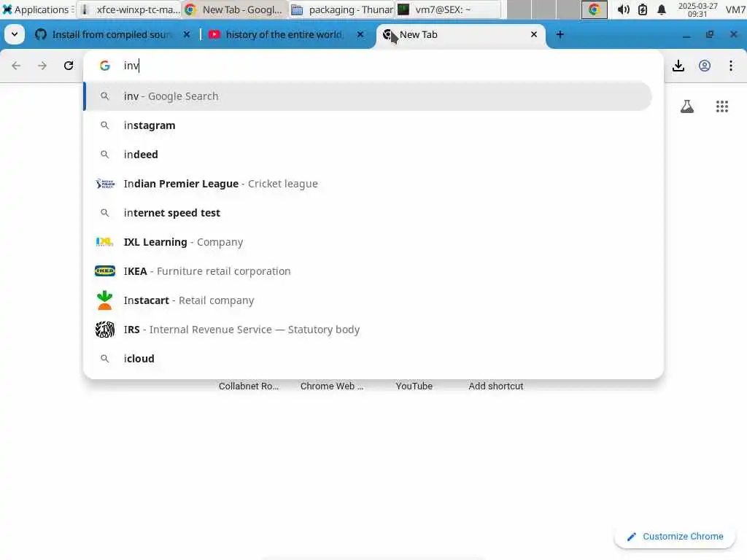Viewport: 747px width, 560px height.
Task: Close the history of the entire world tab
Action: pyautogui.click(x=360, y=35)
